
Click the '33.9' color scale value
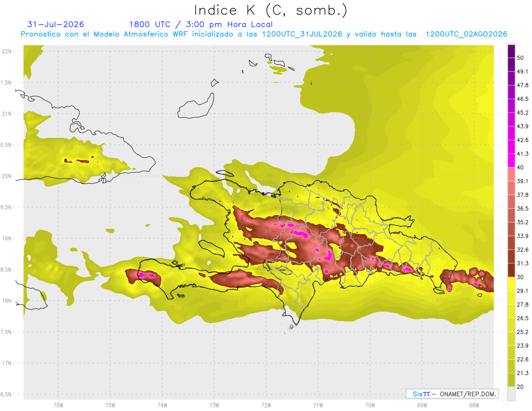523,236
